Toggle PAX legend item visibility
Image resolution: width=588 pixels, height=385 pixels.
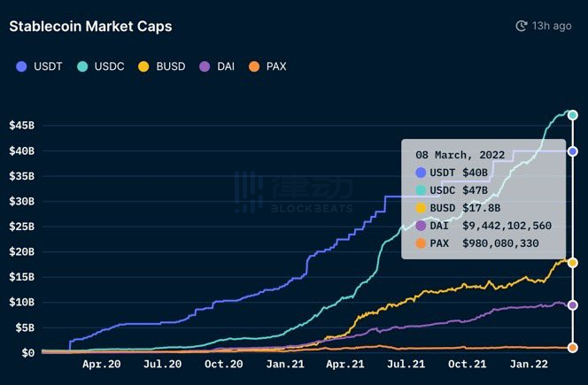pyautogui.click(x=269, y=66)
